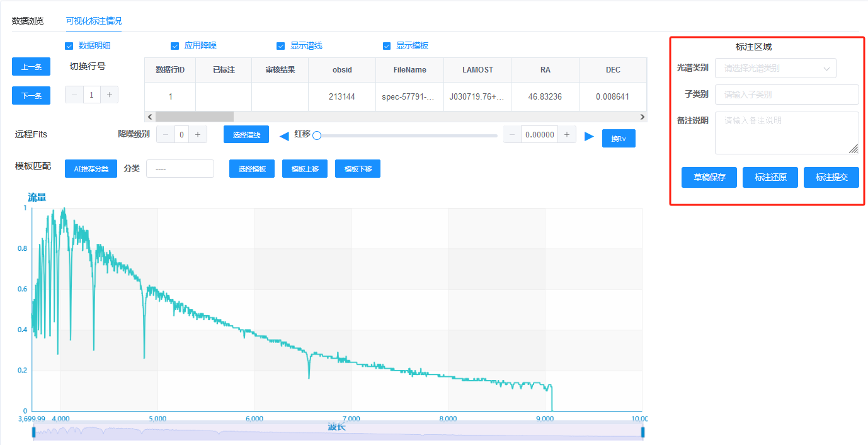Submit annotation with 标注提交 button
Viewport: 868px width, 445px height.
pyautogui.click(x=831, y=178)
